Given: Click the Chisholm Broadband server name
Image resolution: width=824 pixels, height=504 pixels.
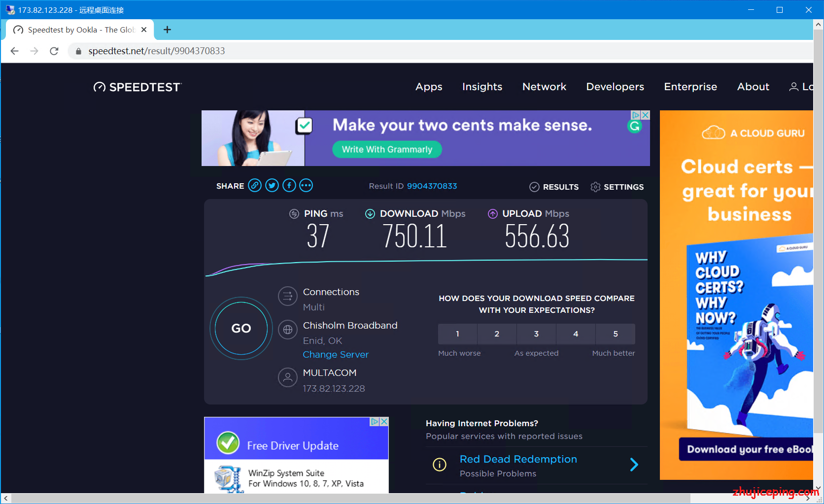Looking at the screenshot, I should (350, 326).
